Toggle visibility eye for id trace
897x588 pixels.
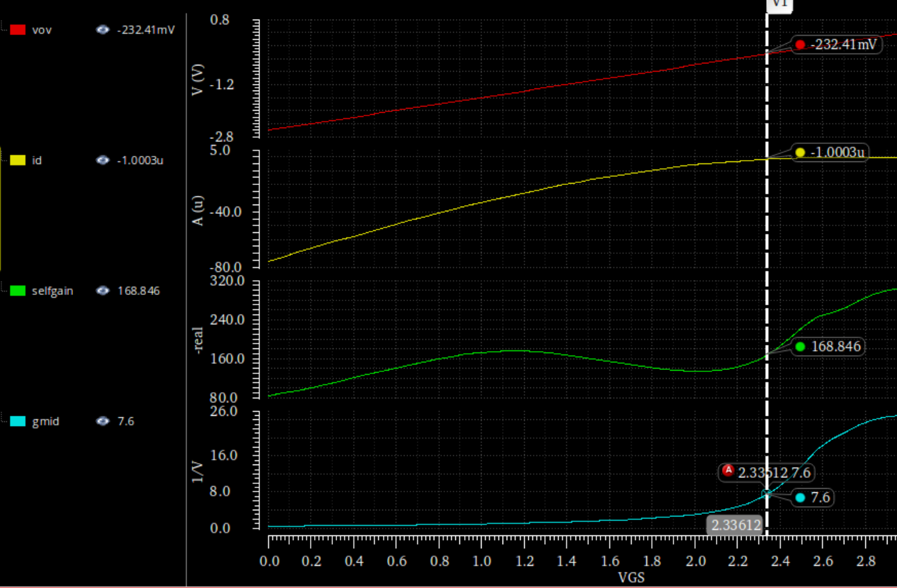coord(103,160)
